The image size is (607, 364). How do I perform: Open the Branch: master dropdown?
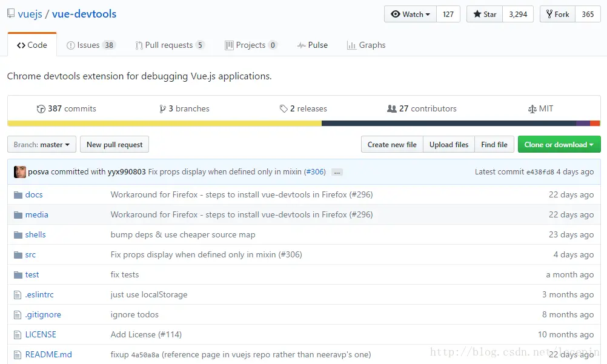click(x=42, y=144)
